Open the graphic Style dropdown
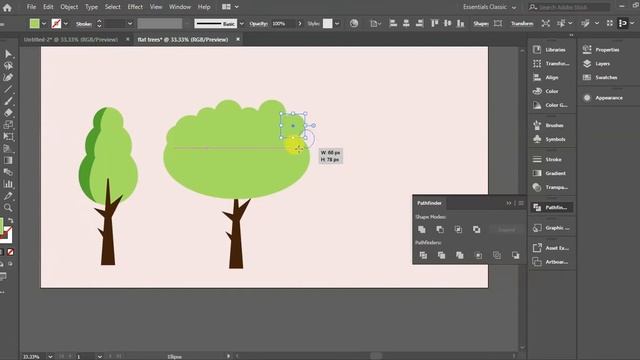Screen dimensions: 640x360 pos(337,24)
